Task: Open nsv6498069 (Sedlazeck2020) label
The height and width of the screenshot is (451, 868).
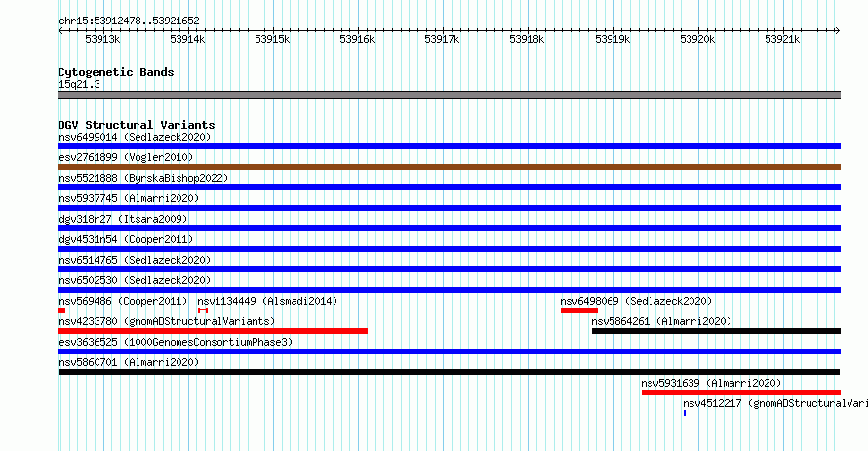Action: point(636,301)
